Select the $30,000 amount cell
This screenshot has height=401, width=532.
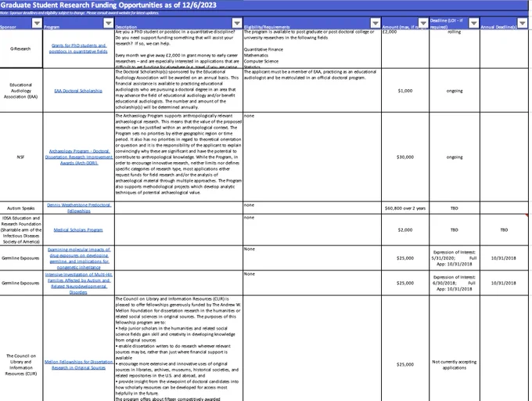point(405,157)
